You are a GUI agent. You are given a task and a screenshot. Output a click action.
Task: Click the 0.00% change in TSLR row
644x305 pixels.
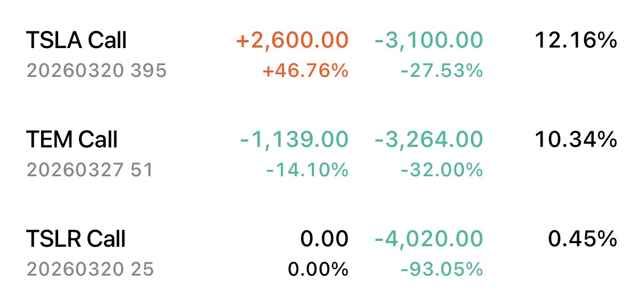click(318, 269)
